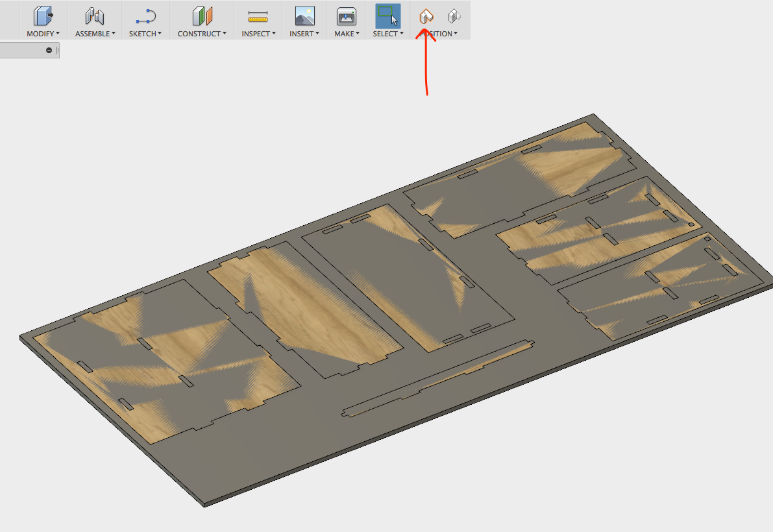Activate the Select window selection icon

388,16
